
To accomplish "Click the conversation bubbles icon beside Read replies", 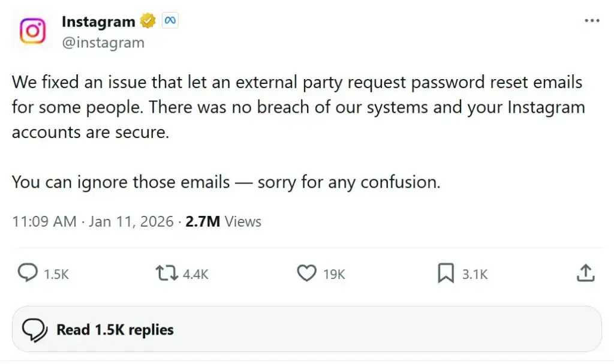I will [x=35, y=330].
